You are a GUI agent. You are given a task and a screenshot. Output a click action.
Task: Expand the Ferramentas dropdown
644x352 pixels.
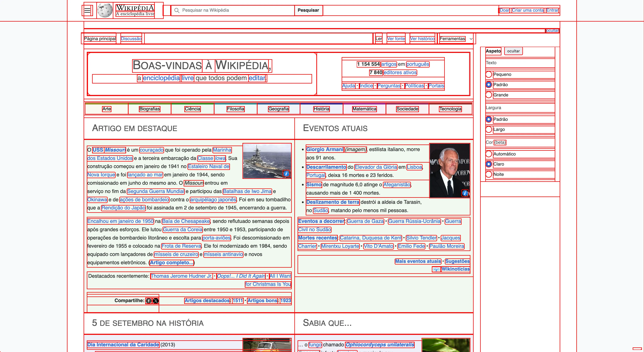[x=456, y=39]
